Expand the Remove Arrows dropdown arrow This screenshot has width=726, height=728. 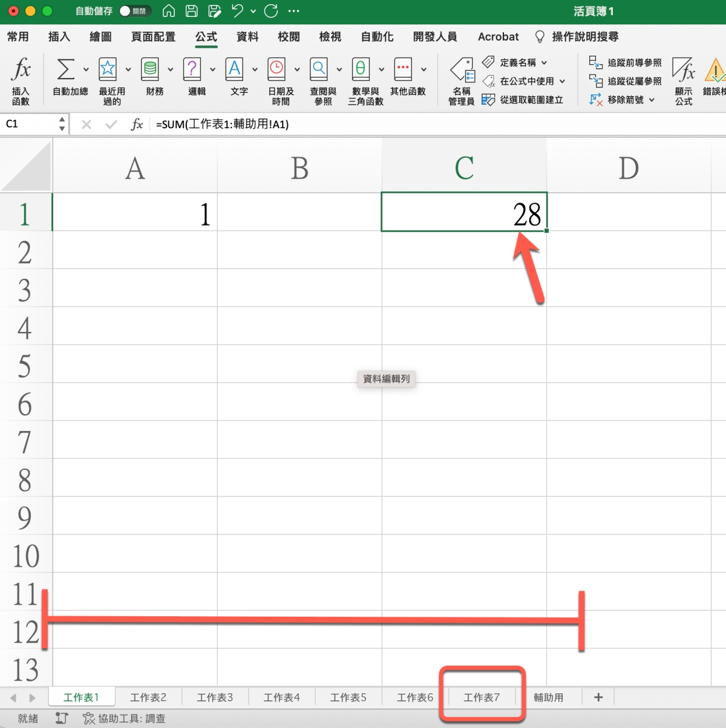(x=652, y=100)
